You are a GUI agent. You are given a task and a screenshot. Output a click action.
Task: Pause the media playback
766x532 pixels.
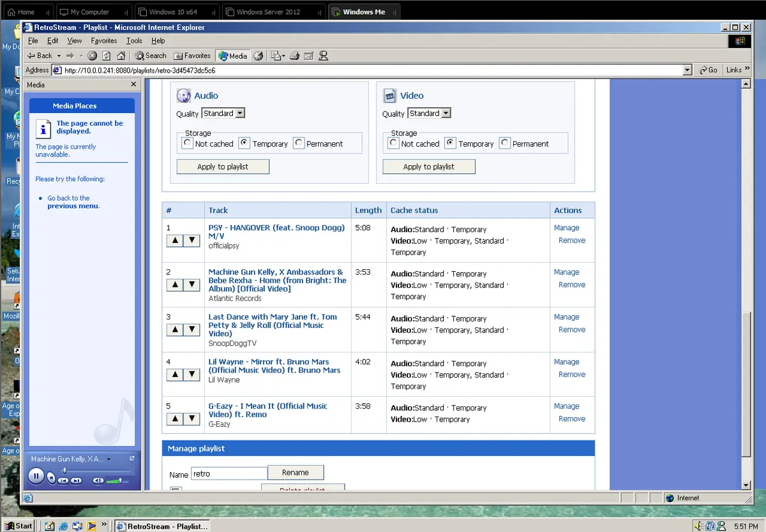(36, 475)
